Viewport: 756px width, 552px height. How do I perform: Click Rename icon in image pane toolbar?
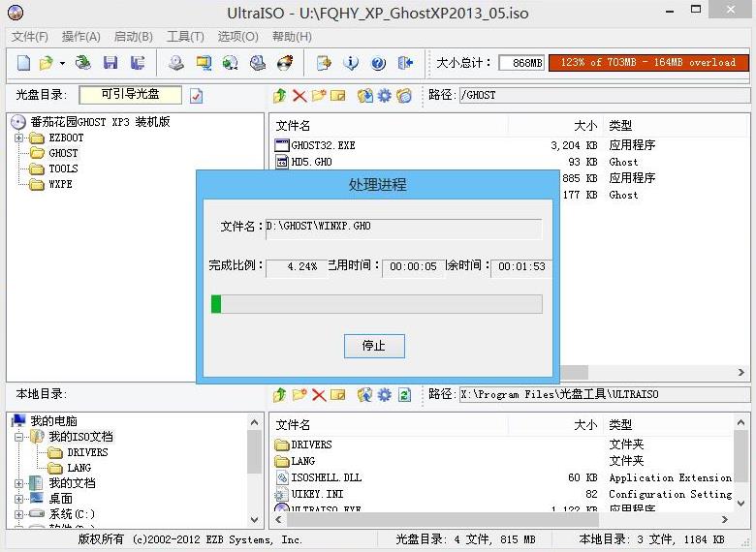point(338,95)
